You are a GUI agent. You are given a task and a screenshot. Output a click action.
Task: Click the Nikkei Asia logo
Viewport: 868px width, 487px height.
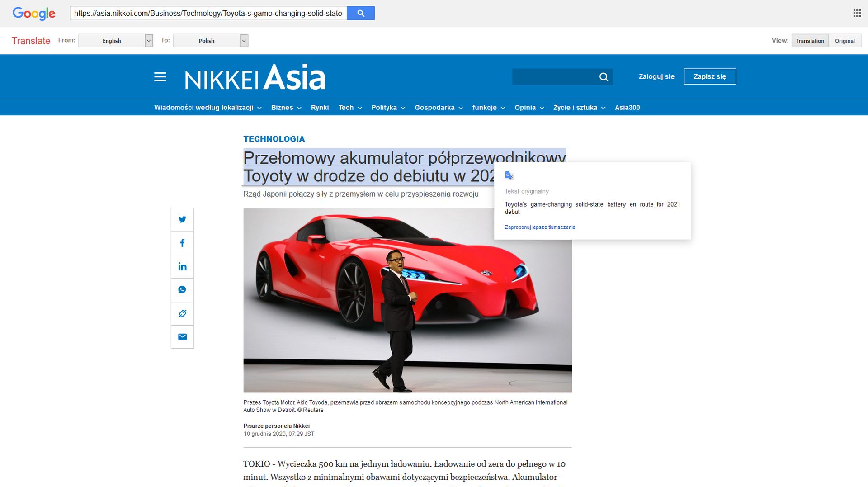tap(255, 77)
